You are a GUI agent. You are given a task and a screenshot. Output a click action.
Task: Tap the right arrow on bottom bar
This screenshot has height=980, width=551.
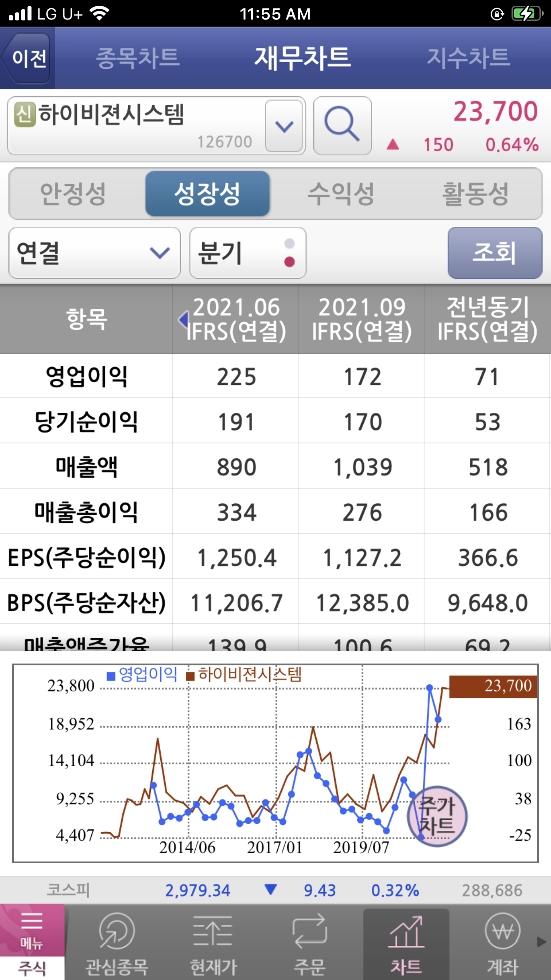pos(542,942)
